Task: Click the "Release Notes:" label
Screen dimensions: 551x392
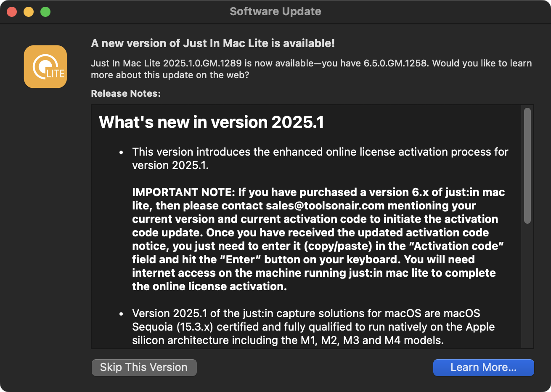Action: tap(126, 93)
